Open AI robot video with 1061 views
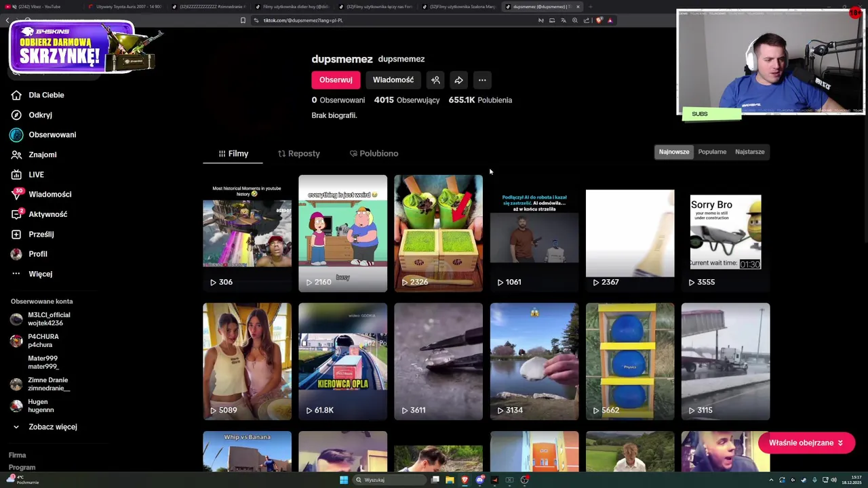 [534, 234]
